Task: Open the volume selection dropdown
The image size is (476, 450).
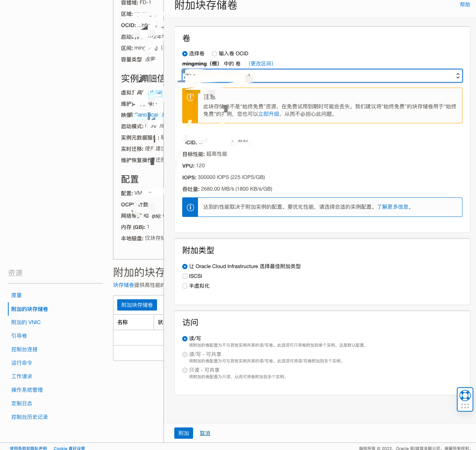Action: 319,76
